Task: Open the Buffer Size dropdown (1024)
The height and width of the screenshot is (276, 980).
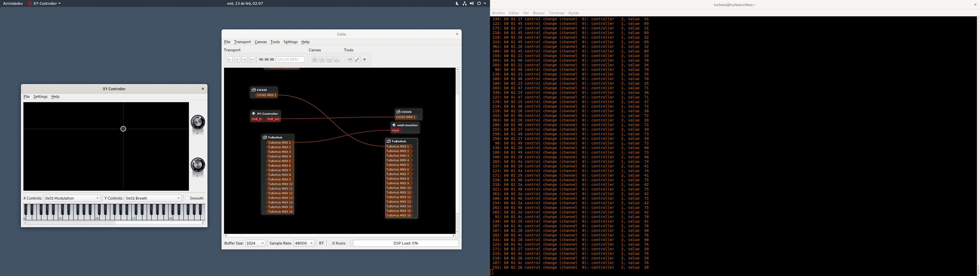Action: (x=255, y=243)
